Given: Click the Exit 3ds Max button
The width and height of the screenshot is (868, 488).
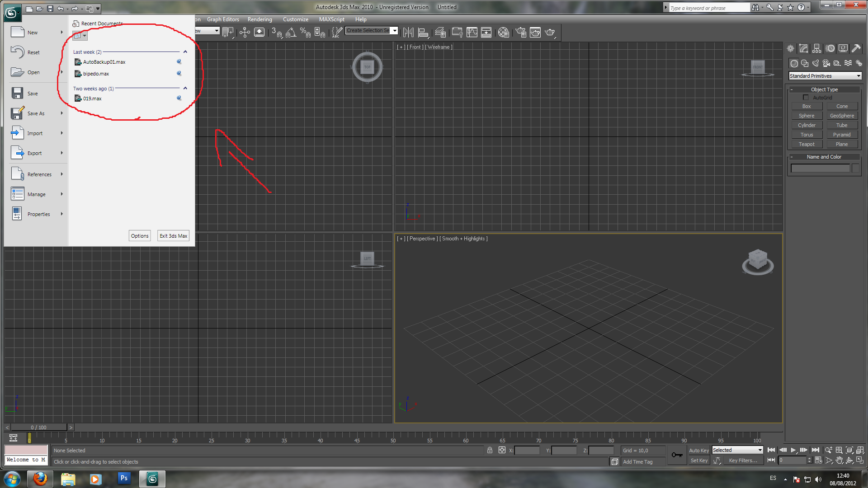Looking at the screenshot, I should (x=173, y=236).
